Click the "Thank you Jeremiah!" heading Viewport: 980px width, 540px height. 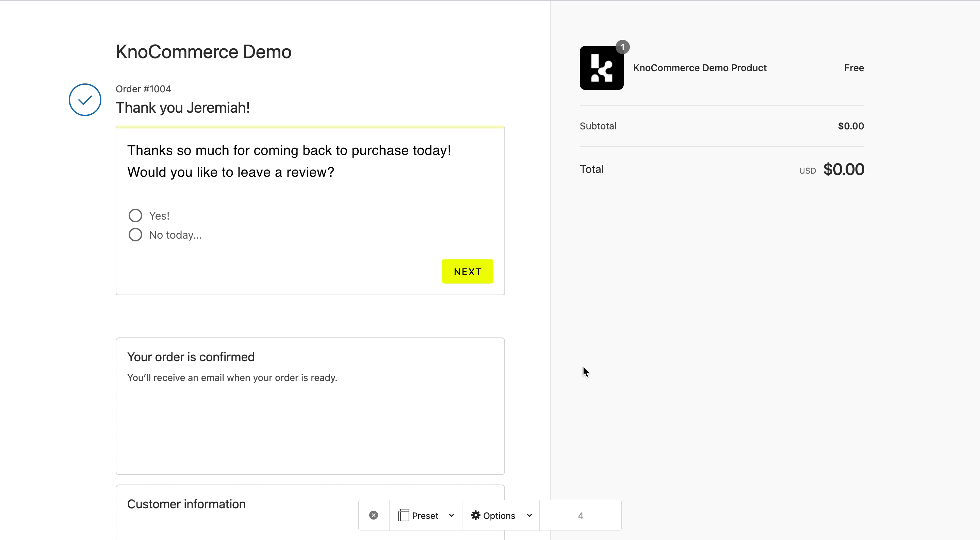pyautogui.click(x=183, y=108)
